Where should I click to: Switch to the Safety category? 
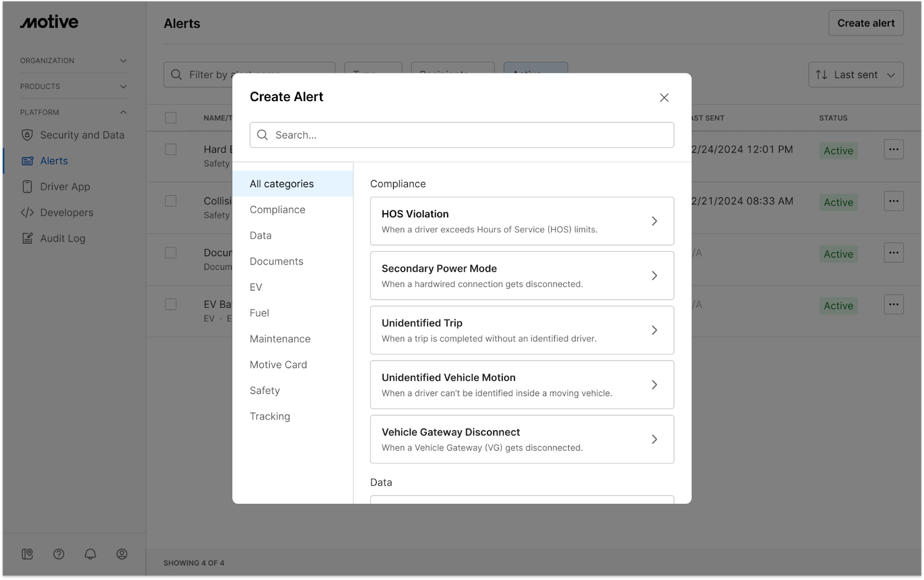[x=264, y=391]
